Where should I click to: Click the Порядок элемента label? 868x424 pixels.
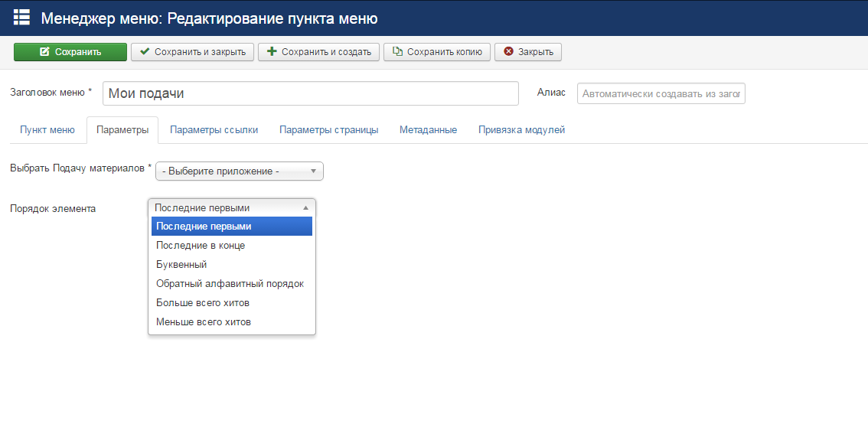(x=53, y=209)
